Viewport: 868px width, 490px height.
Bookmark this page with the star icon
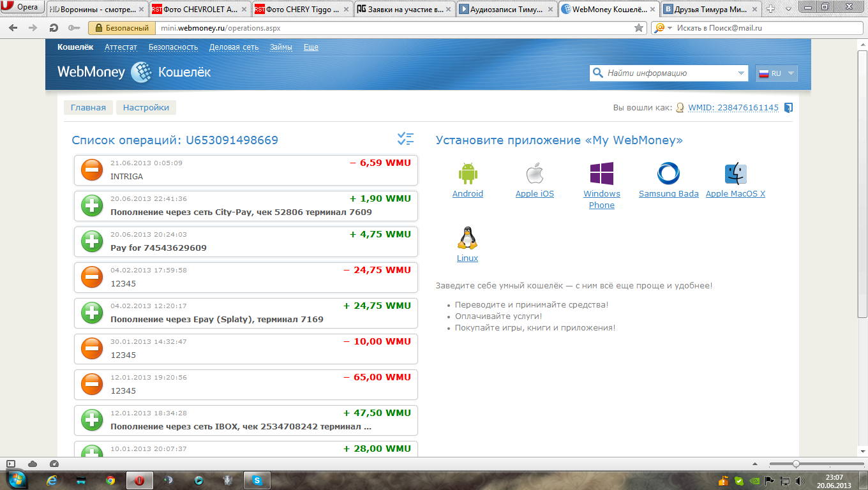(639, 28)
